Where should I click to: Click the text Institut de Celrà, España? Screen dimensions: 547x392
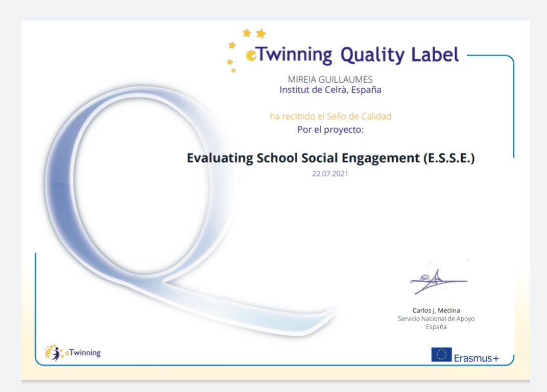(330, 90)
